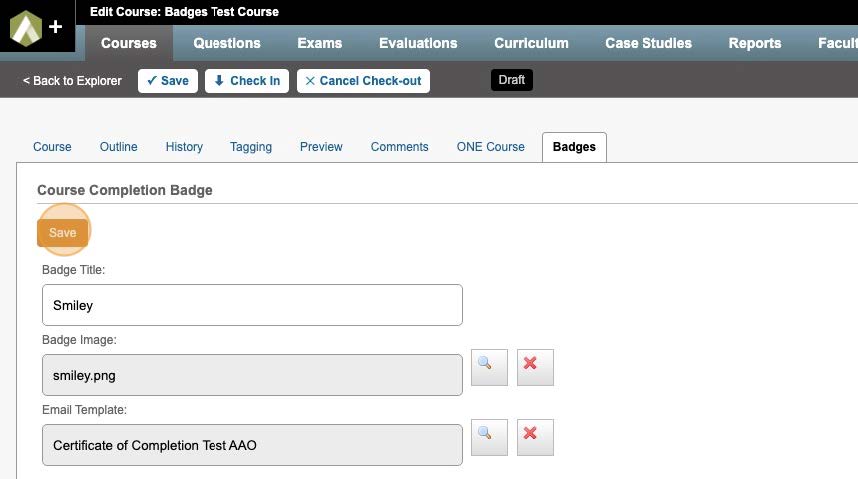Open the Case Studies menu

click(x=648, y=43)
